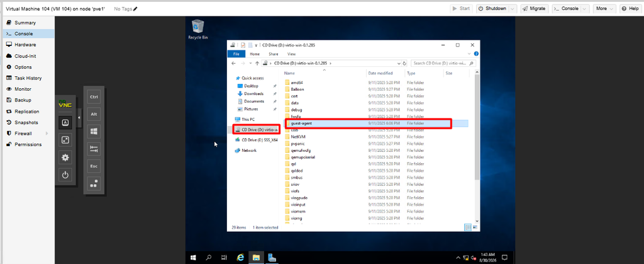The image size is (644, 264).
Task: Edit VM tags pencil icon
Action: 136,9
